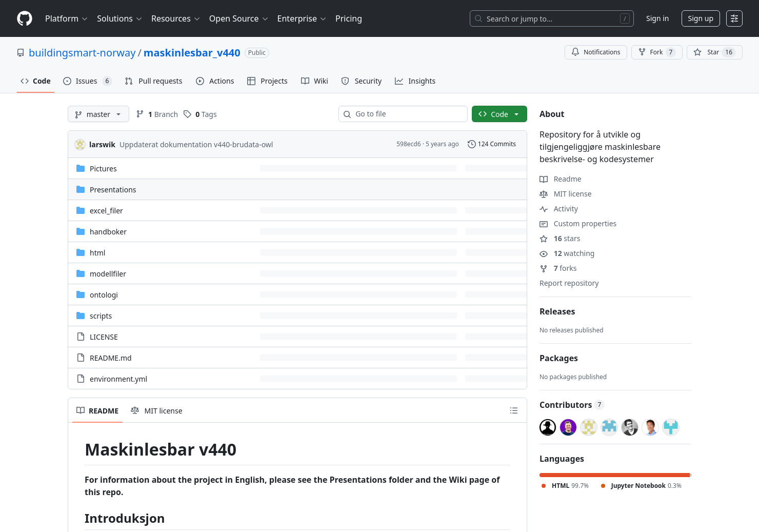Switch to the MIT license tab
Image resolution: width=759 pixels, height=532 pixels.
pos(157,411)
